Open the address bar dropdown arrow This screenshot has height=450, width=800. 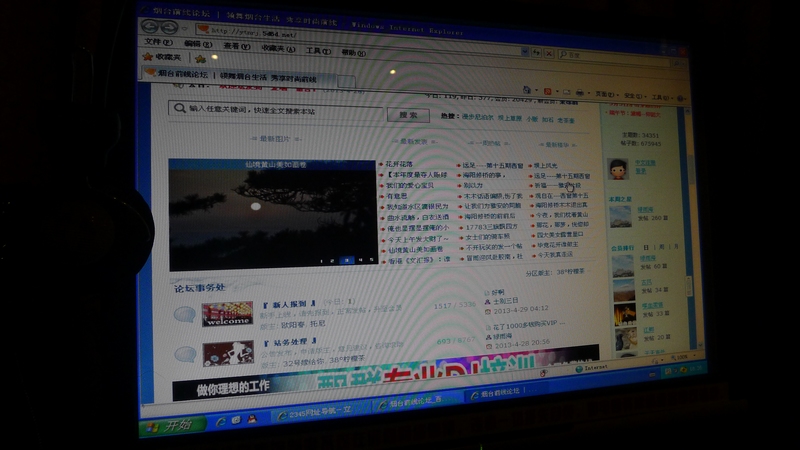(524, 51)
